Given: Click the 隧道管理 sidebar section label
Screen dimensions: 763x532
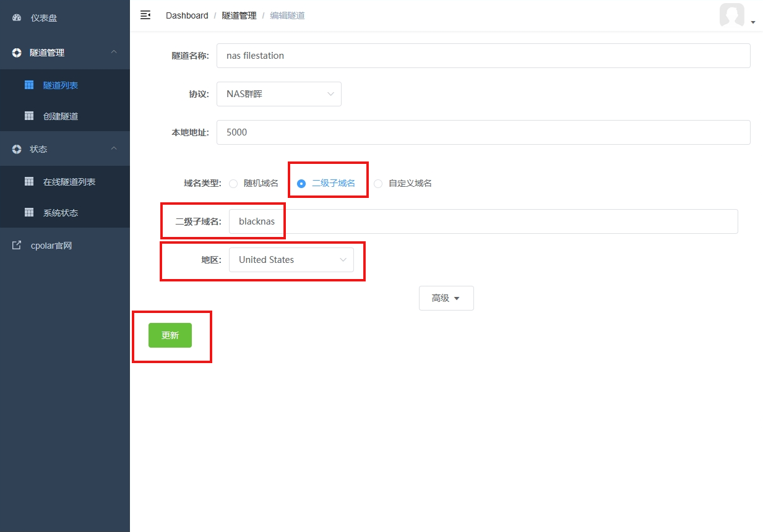Looking at the screenshot, I should tap(47, 53).
